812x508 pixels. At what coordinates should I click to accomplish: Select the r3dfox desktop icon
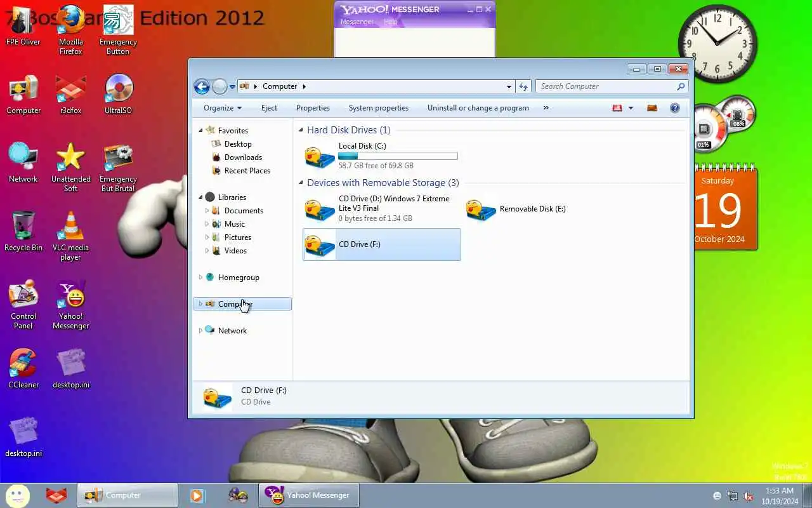pos(70,95)
